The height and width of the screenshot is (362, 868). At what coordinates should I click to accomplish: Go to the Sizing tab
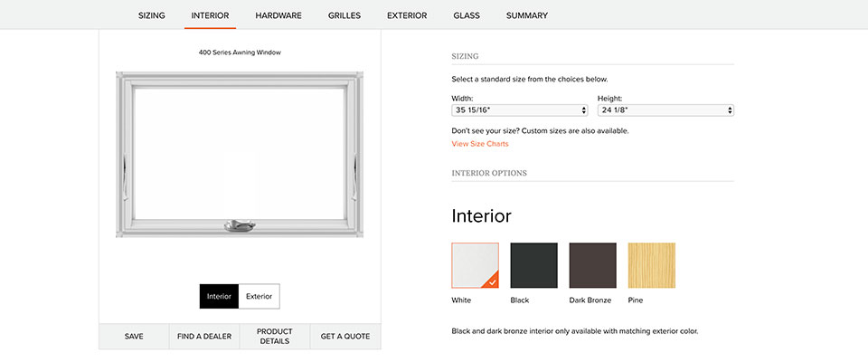click(152, 15)
